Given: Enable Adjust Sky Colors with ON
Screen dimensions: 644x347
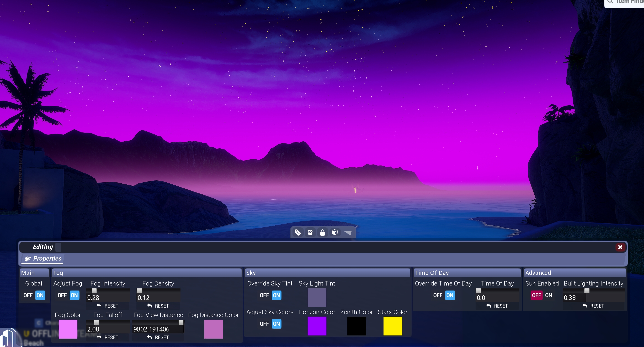Looking at the screenshot, I should coord(276,324).
